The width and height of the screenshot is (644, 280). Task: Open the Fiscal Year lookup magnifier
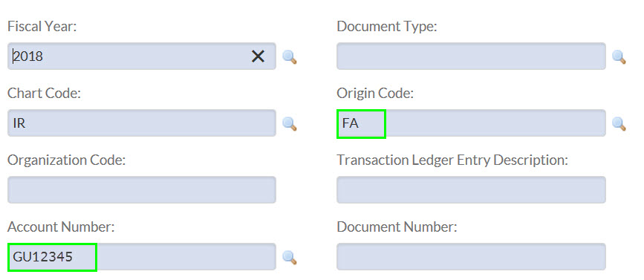(x=290, y=56)
